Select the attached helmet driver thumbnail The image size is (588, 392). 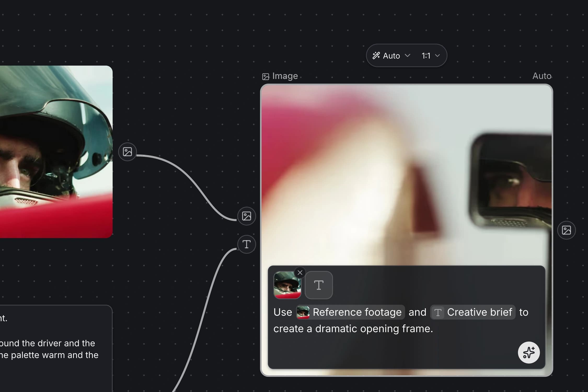click(287, 285)
